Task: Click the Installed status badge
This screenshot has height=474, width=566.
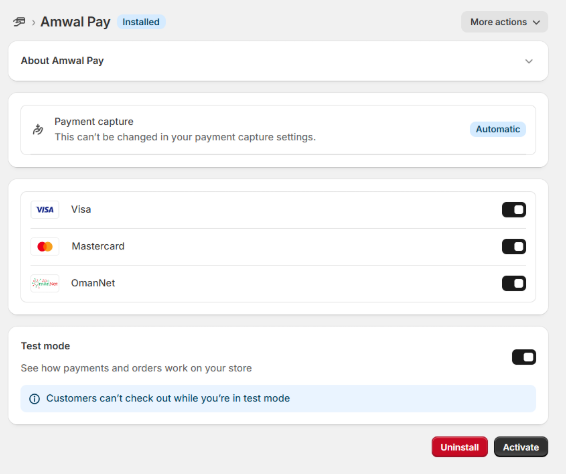Action: [x=141, y=22]
